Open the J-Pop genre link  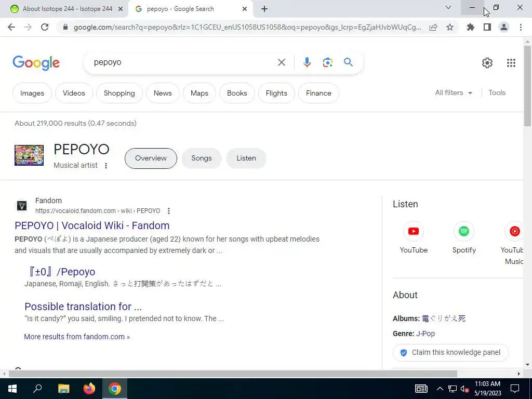pyautogui.click(x=425, y=334)
